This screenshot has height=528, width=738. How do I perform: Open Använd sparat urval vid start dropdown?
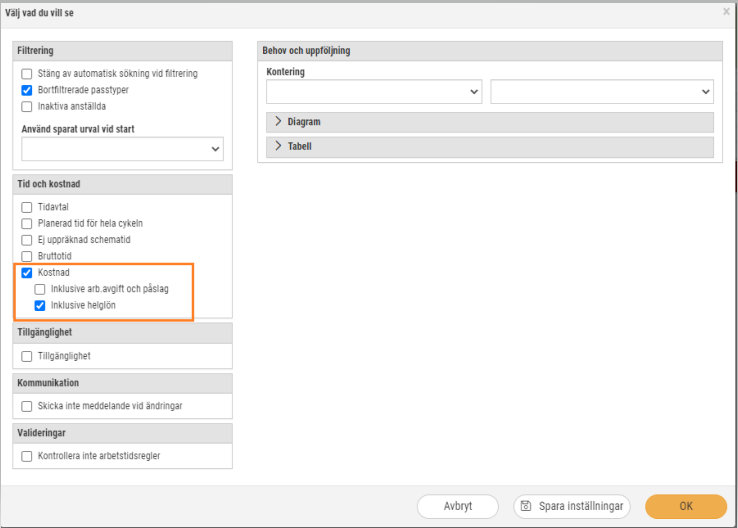coord(122,149)
